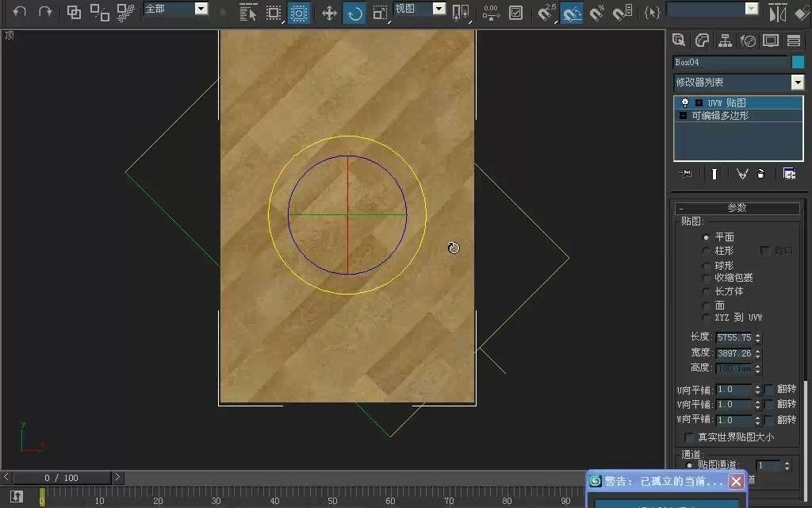Viewport: 812px width, 508px height.
Task: Open the 视图 coordinate system dropdown
Action: pos(441,10)
